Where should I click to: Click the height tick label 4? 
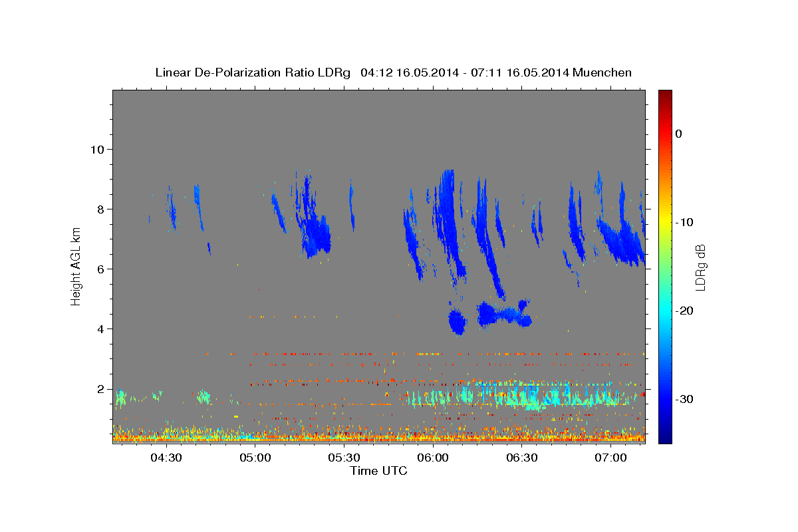click(x=101, y=329)
